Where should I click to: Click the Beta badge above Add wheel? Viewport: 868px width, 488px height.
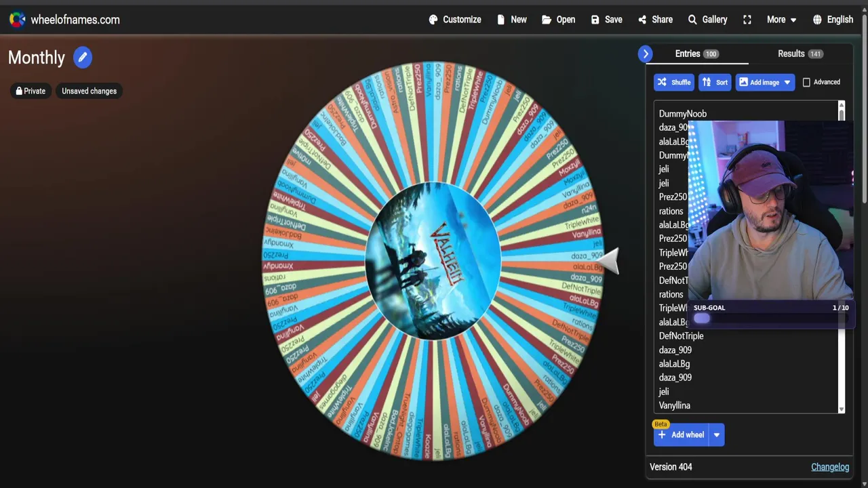pos(660,424)
